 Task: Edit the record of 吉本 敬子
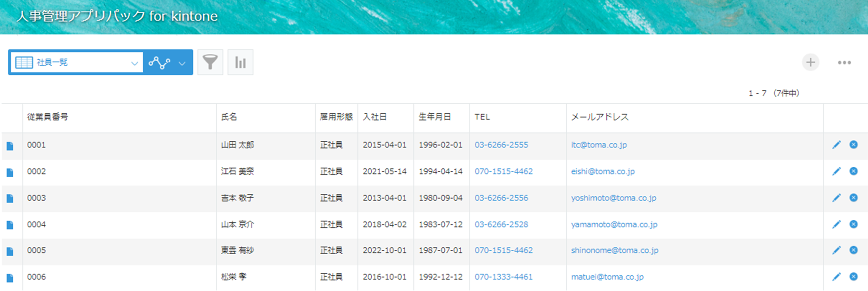[x=836, y=198]
